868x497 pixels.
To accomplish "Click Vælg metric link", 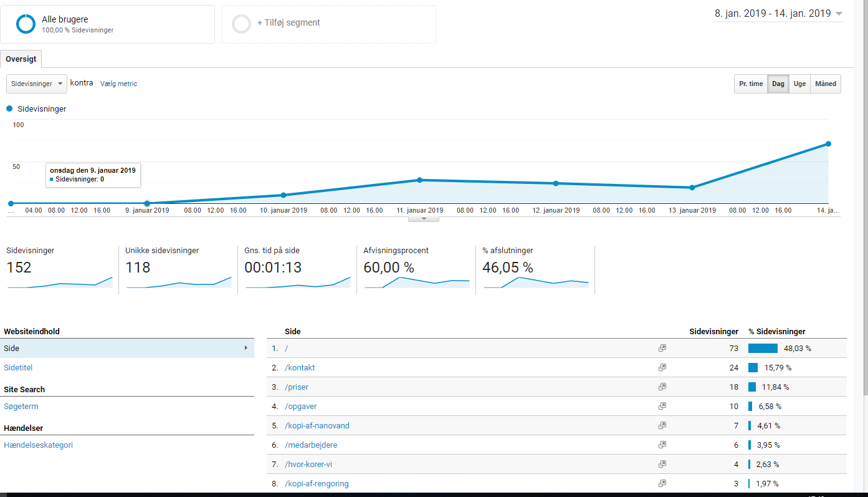I will tap(118, 84).
